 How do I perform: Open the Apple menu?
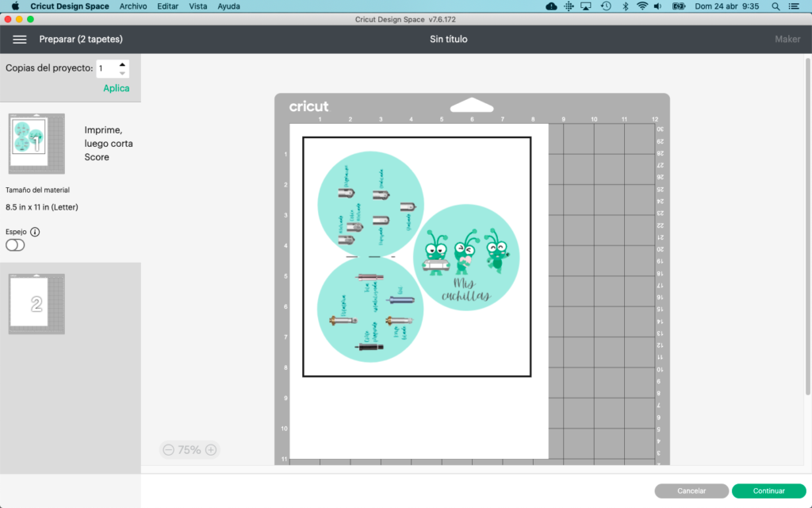coord(15,6)
